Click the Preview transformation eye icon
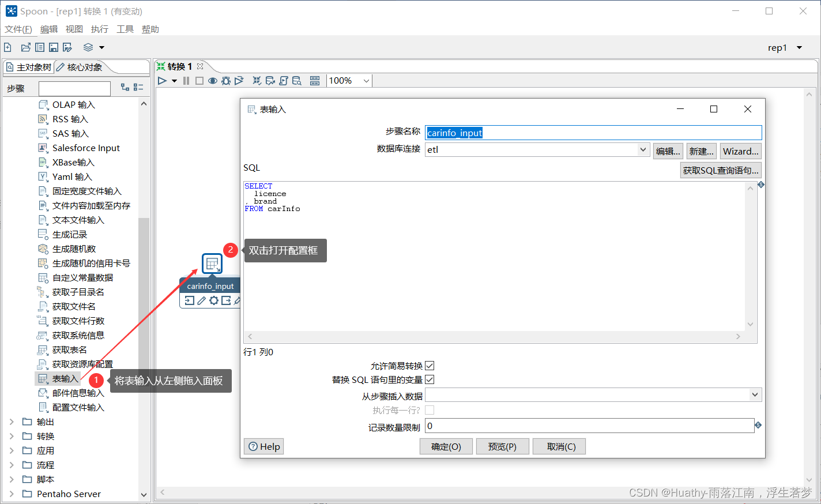 (213, 81)
